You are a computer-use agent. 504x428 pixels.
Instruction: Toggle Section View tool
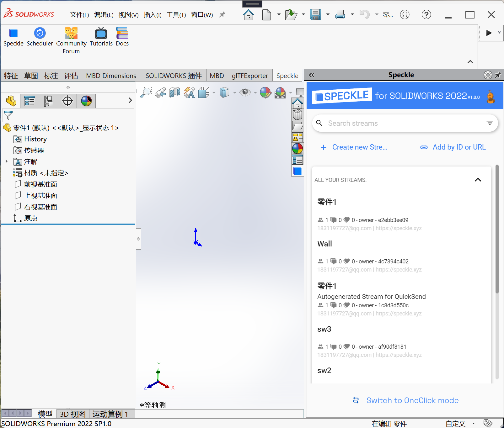click(175, 92)
